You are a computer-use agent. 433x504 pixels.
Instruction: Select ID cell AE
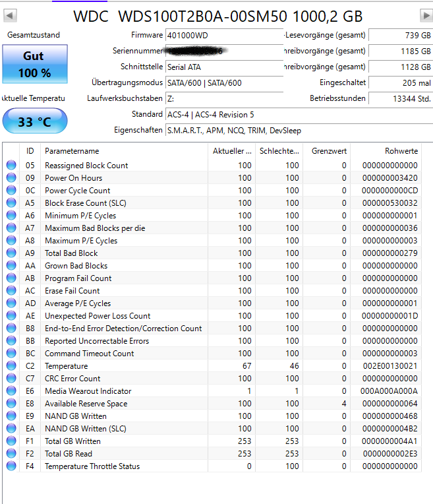click(30, 315)
